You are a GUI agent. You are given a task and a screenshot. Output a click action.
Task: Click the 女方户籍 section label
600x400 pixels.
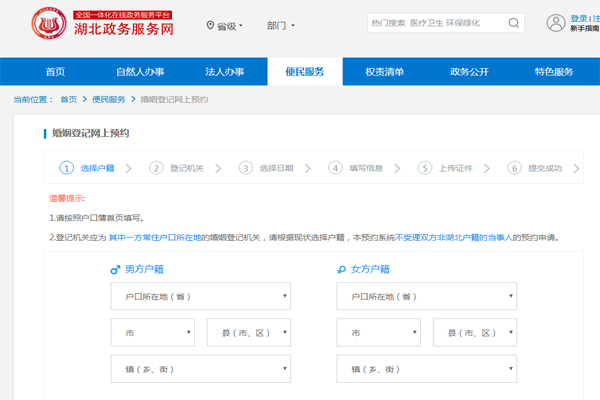click(x=370, y=269)
